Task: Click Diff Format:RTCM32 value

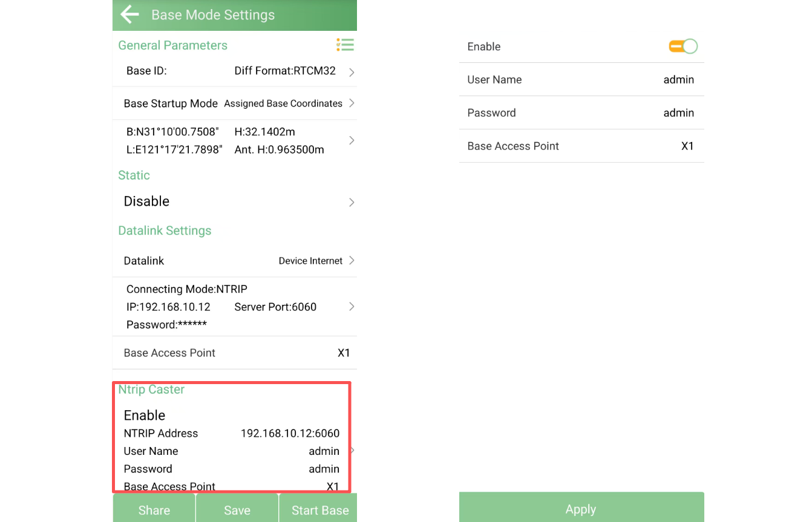Action: click(x=285, y=71)
